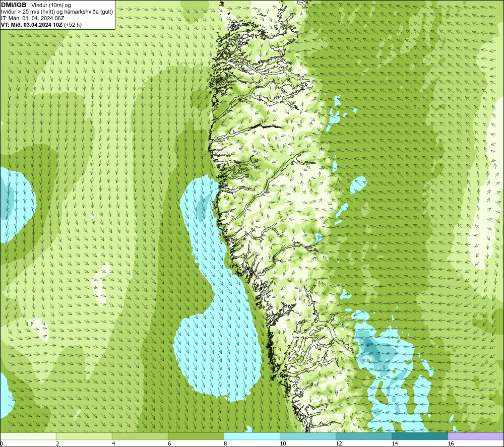Click the 'hviður > 25 m/s' description line
504x447 pixels.
tap(57, 12)
